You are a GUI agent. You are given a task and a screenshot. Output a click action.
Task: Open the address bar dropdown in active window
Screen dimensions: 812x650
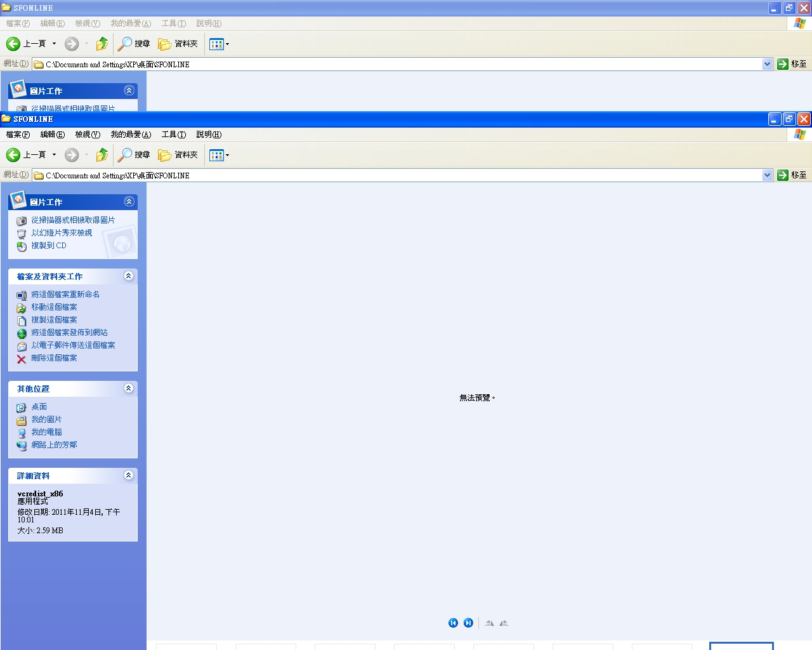click(x=767, y=175)
